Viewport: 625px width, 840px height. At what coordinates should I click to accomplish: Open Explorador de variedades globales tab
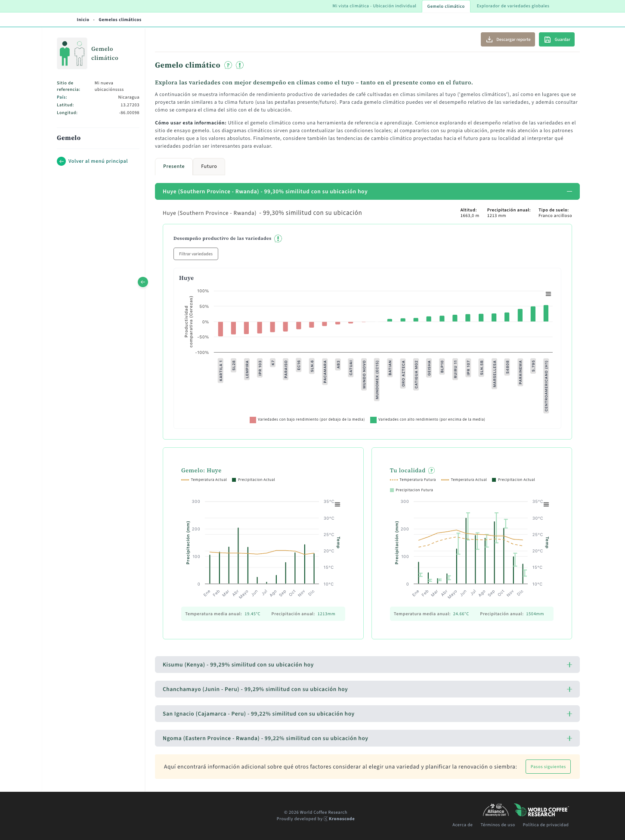(513, 6)
